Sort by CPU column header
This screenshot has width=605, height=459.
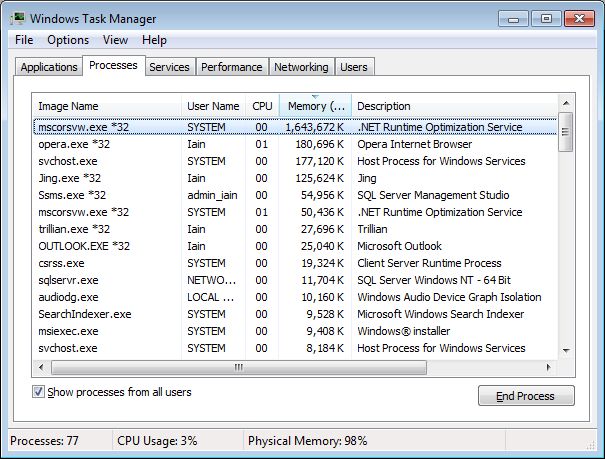pos(262,106)
